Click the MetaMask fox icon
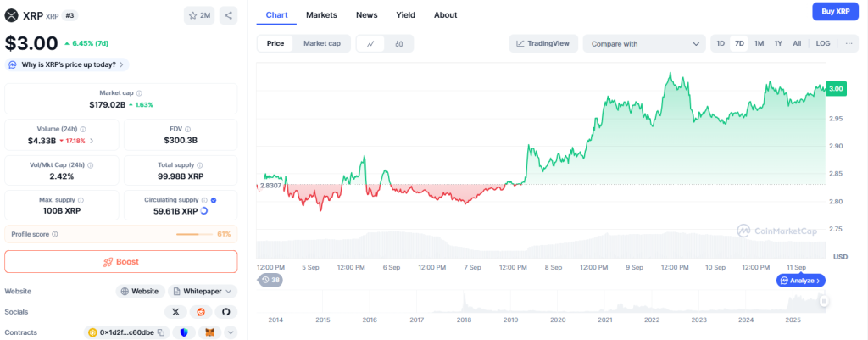 click(x=210, y=332)
